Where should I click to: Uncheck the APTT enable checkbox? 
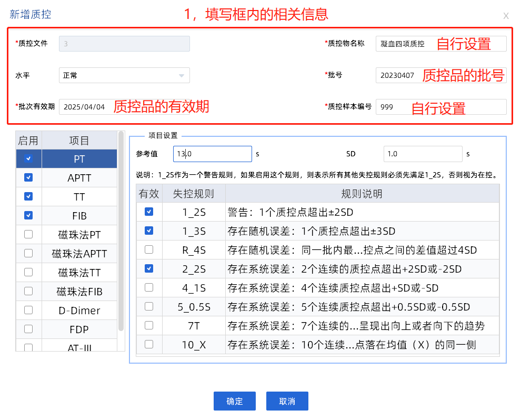point(28,178)
